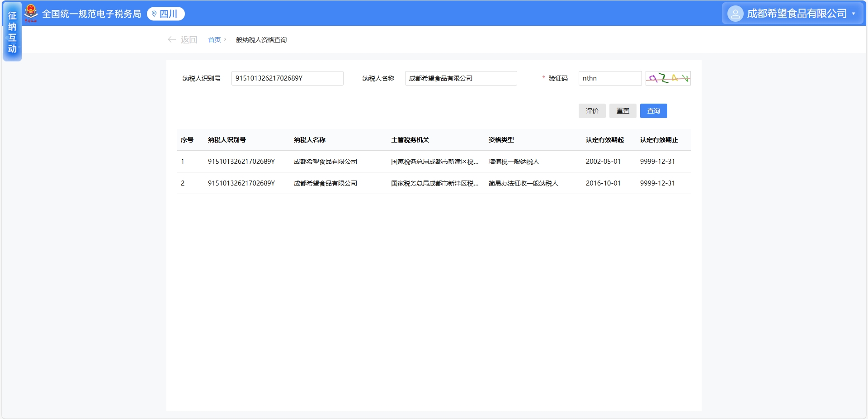Open the 征纳互动 side panel
868x419 pixels.
click(12, 33)
